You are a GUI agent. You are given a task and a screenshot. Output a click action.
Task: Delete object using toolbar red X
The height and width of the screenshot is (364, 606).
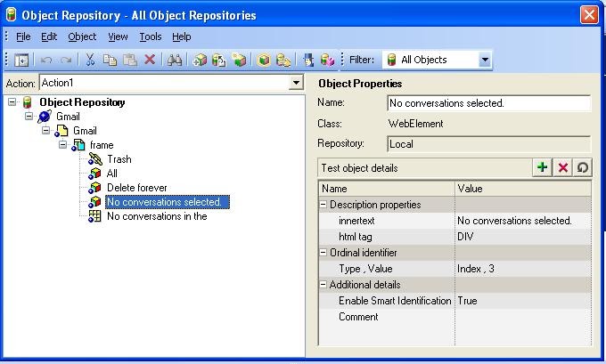coord(150,60)
